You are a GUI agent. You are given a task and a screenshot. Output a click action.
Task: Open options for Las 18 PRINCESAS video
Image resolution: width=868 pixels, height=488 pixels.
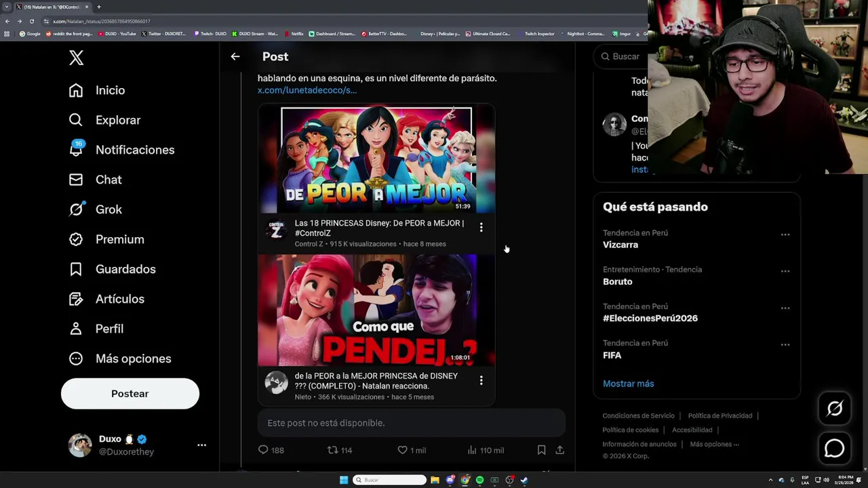click(x=481, y=228)
